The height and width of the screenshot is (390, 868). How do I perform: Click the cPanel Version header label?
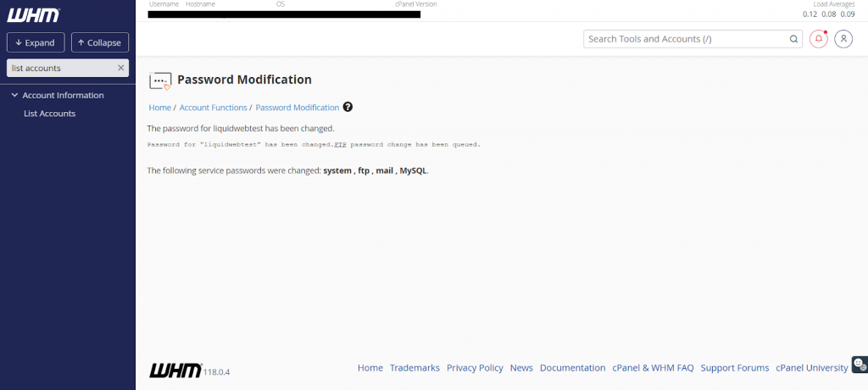click(415, 4)
